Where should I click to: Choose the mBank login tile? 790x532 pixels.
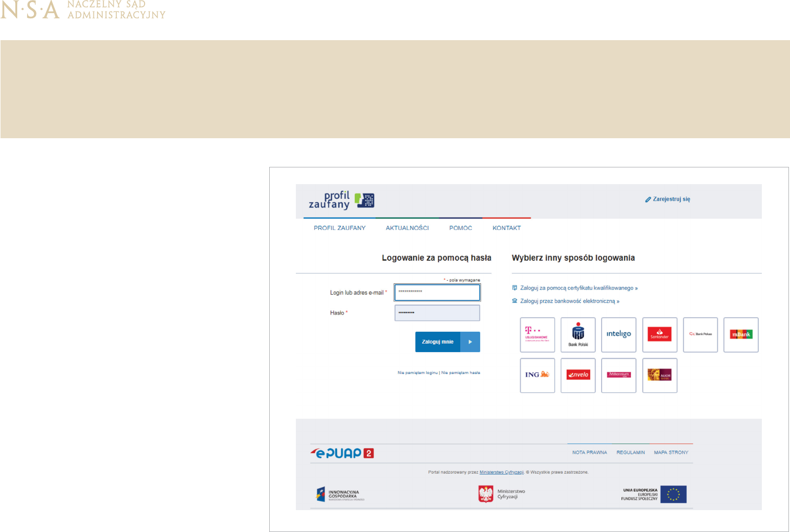pyautogui.click(x=741, y=335)
